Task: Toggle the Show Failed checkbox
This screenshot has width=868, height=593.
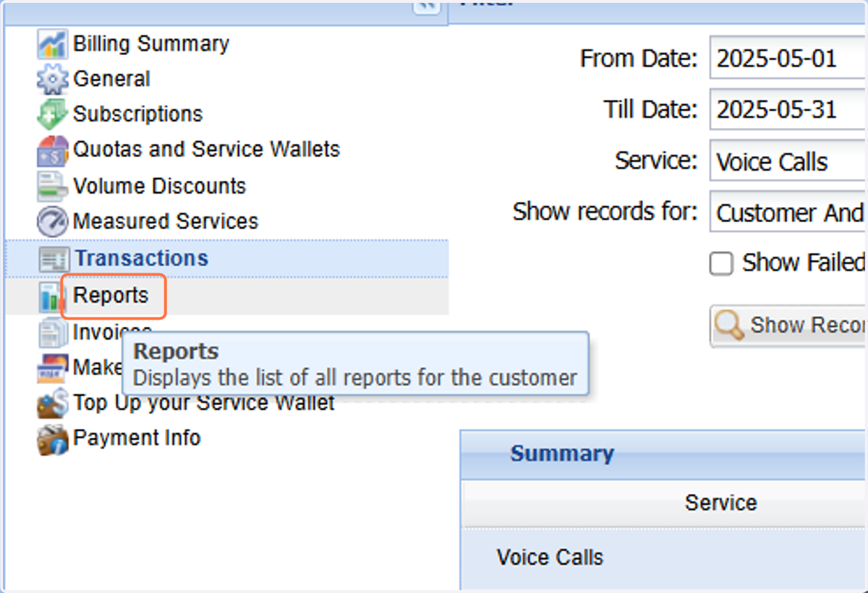Action: pos(721,264)
